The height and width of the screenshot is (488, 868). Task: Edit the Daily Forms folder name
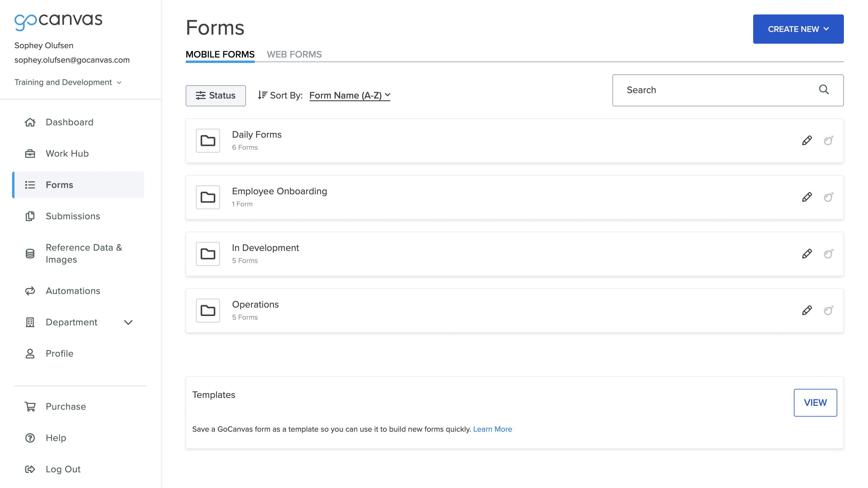click(807, 140)
